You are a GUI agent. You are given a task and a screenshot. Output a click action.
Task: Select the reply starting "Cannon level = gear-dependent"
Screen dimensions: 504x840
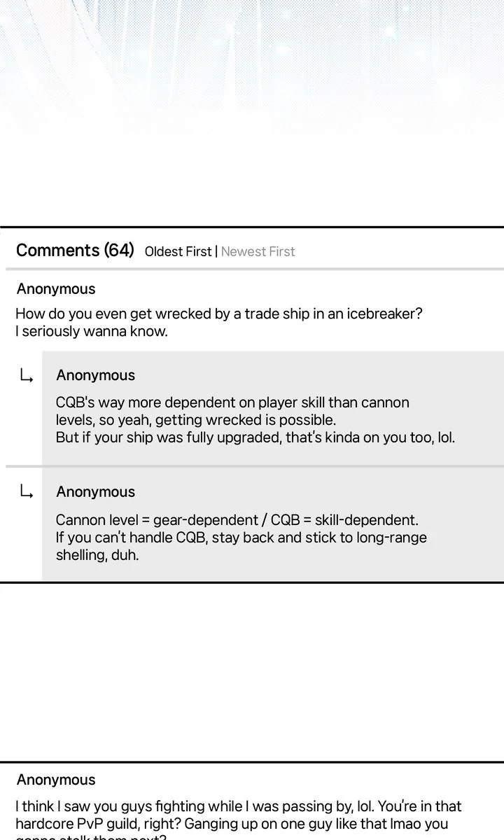pos(237,520)
